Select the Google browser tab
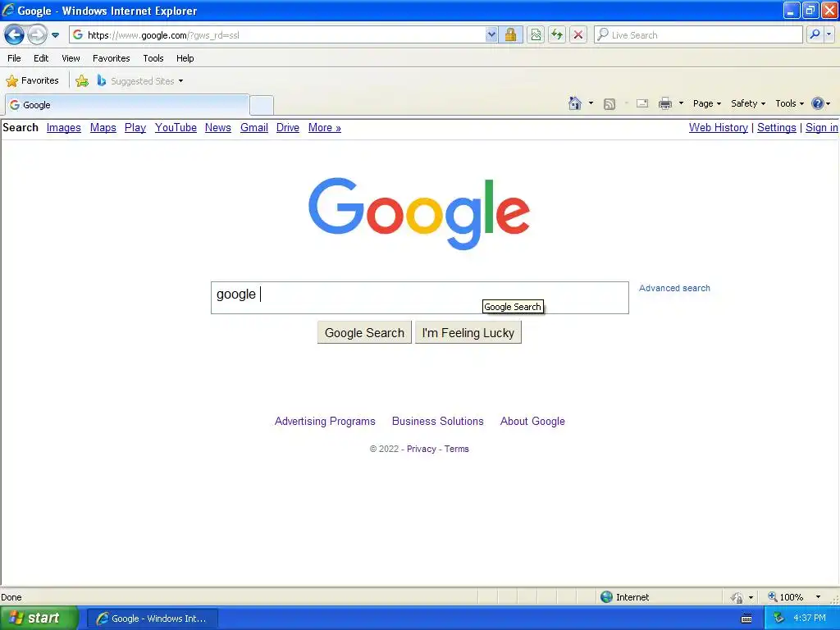840x630 pixels. (127, 105)
